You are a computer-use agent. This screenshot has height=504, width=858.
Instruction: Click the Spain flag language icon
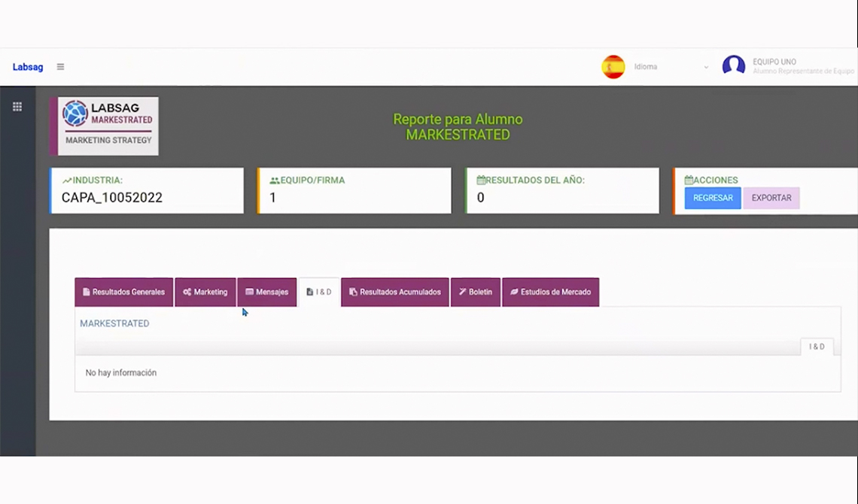pyautogui.click(x=613, y=67)
